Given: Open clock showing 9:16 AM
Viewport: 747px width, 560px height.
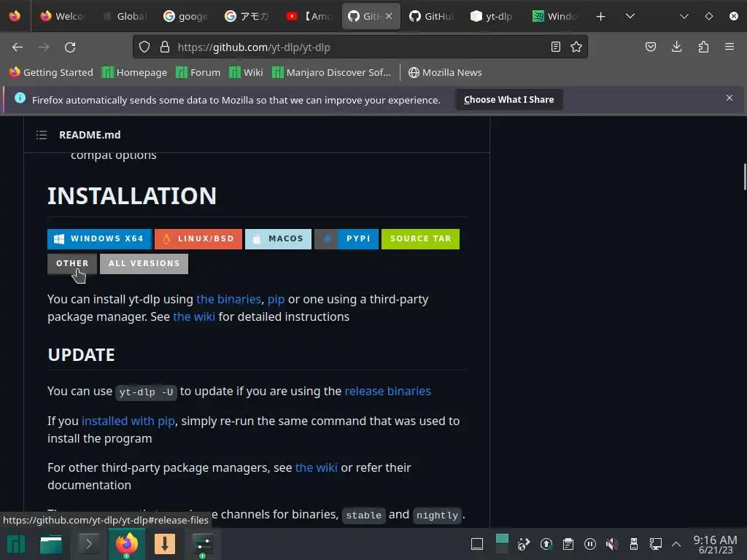Looking at the screenshot, I should click(715, 544).
